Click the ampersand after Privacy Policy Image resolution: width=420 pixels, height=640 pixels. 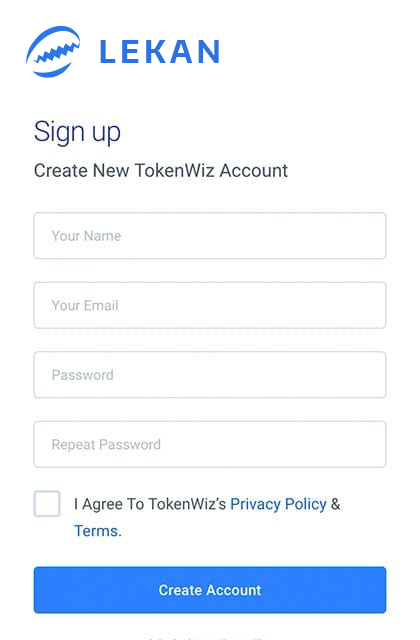click(336, 504)
